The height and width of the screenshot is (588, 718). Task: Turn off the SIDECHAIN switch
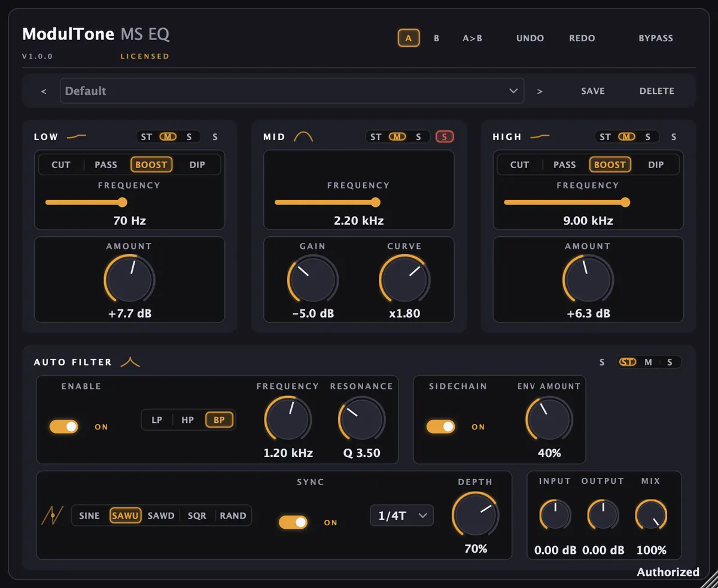click(x=440, y=426)
